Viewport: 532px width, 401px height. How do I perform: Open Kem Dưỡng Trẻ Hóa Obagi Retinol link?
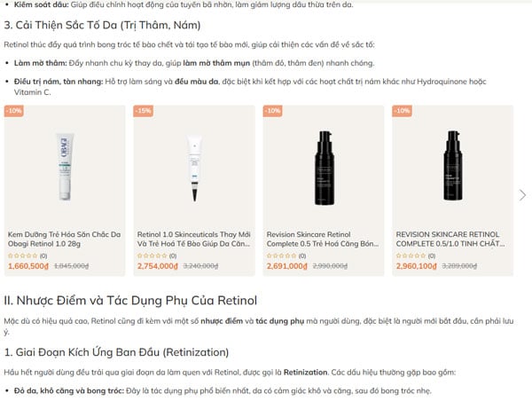pyautogui.click(x=64, y=239)
